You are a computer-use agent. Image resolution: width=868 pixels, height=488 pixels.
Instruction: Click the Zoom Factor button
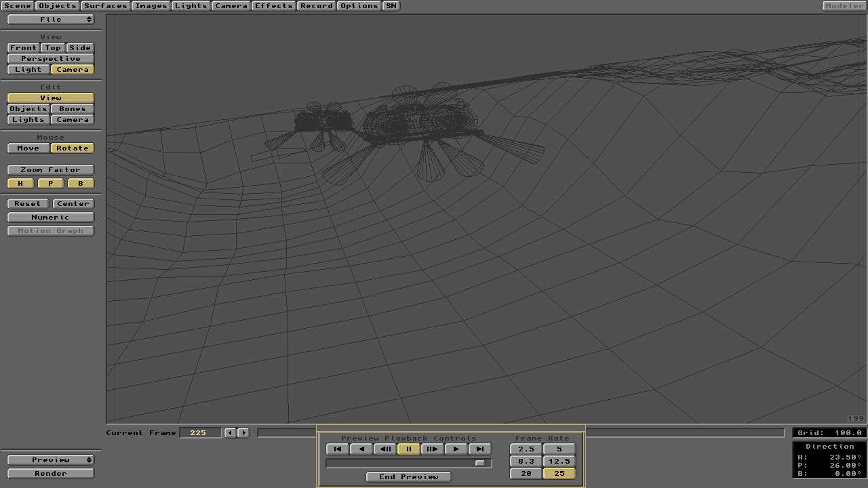51,169
